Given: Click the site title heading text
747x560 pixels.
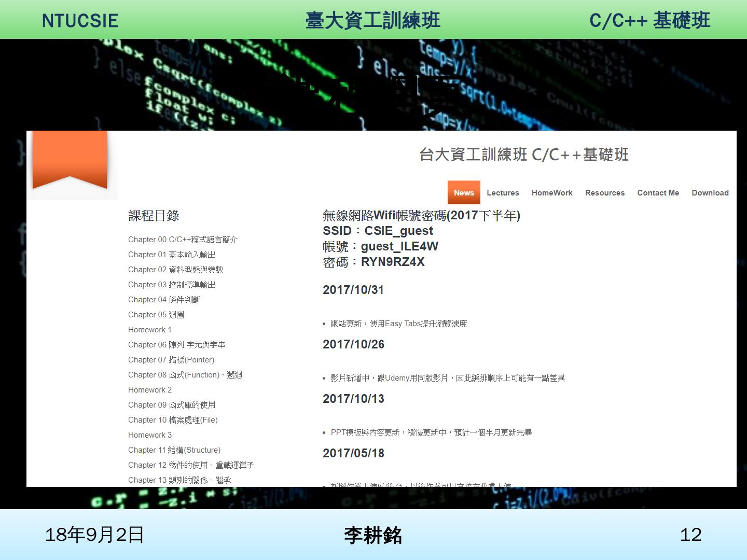Looking at the screenshot, I should coord(524,155).
